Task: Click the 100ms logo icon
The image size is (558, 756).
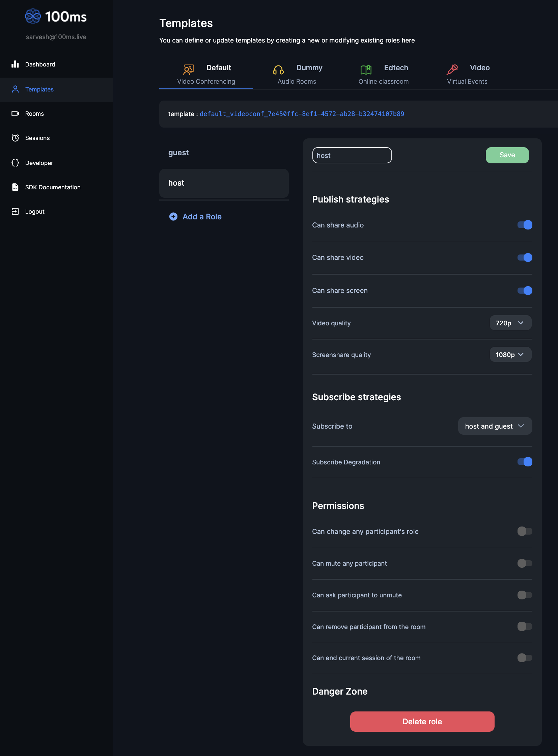Action: coord(33,17)
